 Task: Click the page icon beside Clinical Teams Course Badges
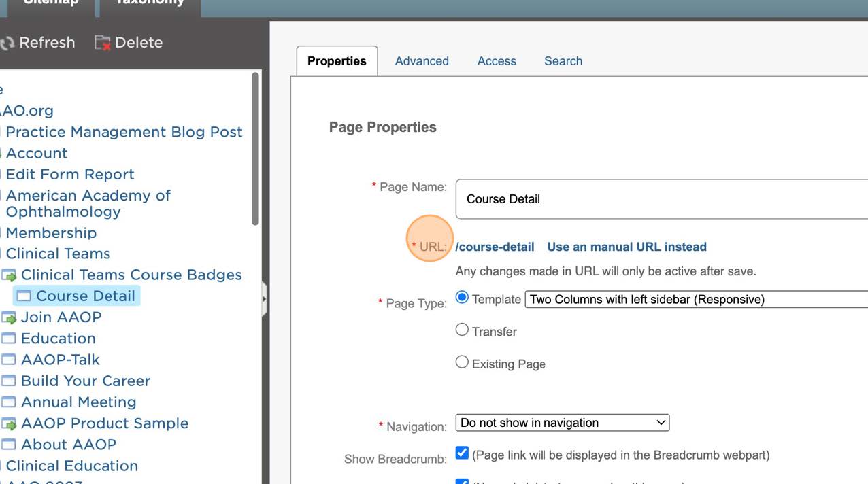9,275
